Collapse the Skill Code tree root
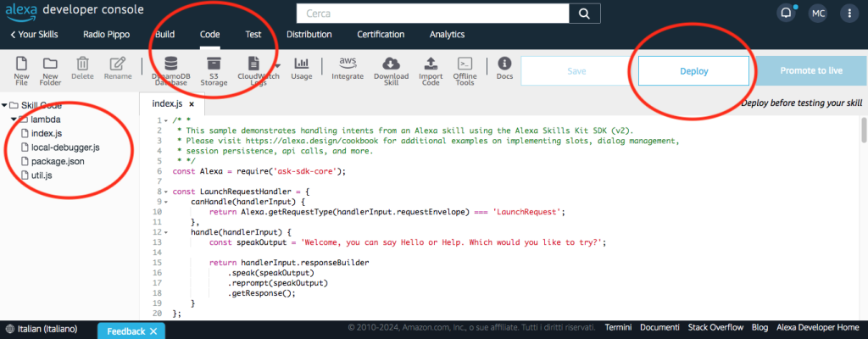This screenshot has height=339, width=868. [x=5, y=106]
